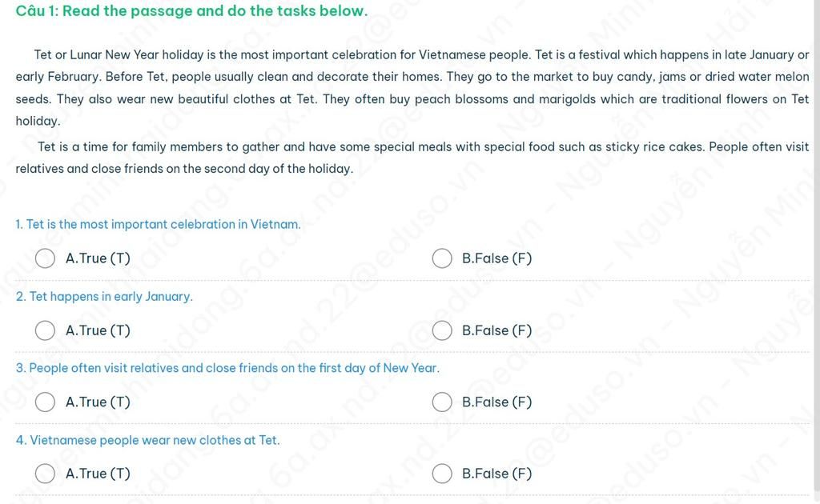The height and width of the screenshot is (504, 820).
Task: Click the B.False label beside question 4's radio
Action: (496, 474)
